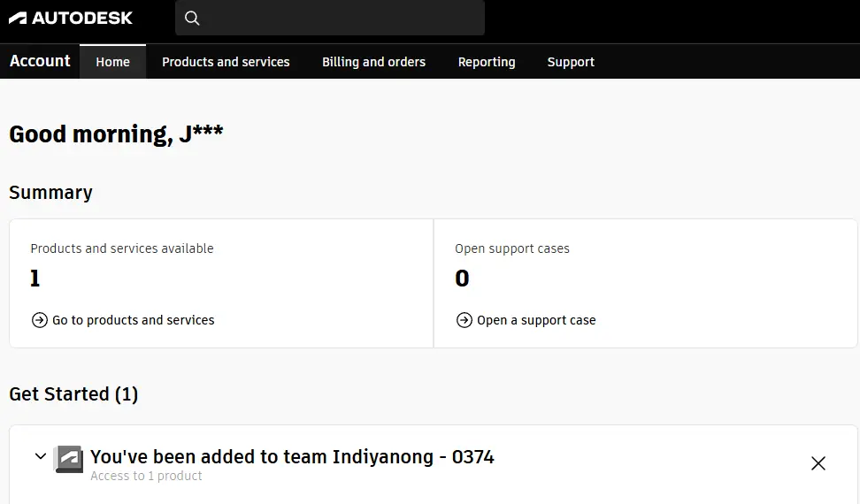The height and width of the screenshot is (504, 860).
Task: Click the open support cases count 0
Action: click(462, 279)
